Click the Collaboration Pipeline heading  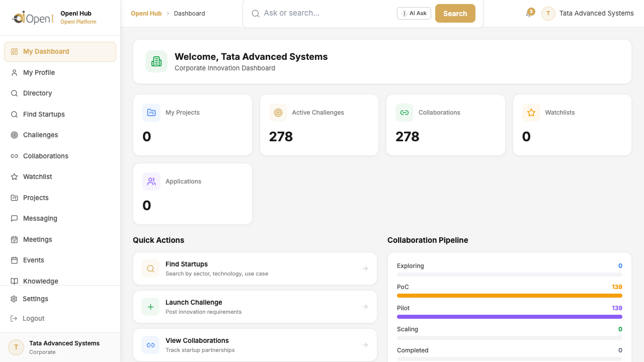(428, 240)
